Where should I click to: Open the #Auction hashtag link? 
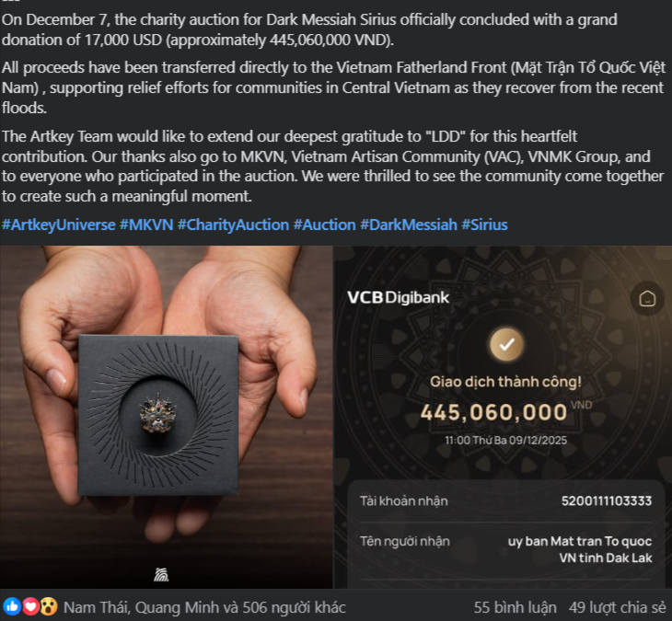(324, 224)
